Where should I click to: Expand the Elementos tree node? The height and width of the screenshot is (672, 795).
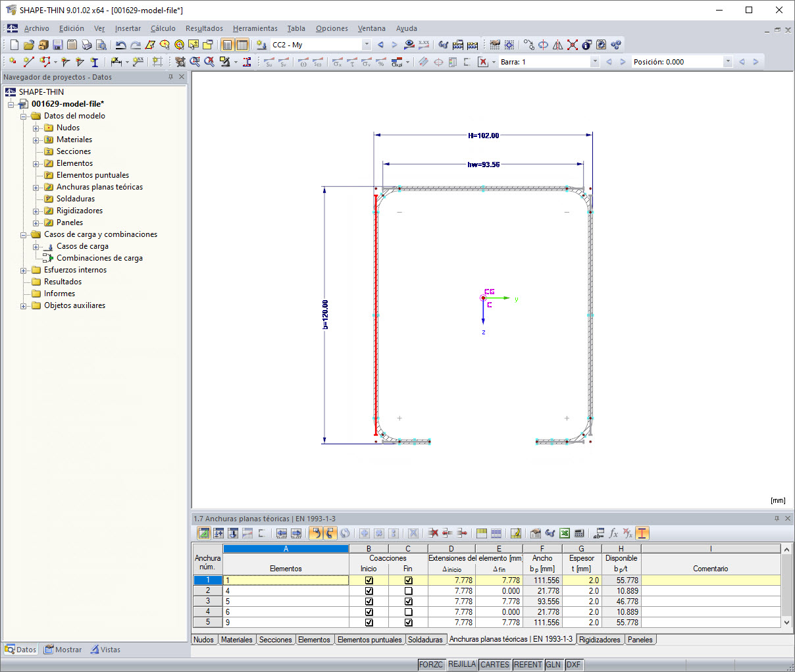36,163
